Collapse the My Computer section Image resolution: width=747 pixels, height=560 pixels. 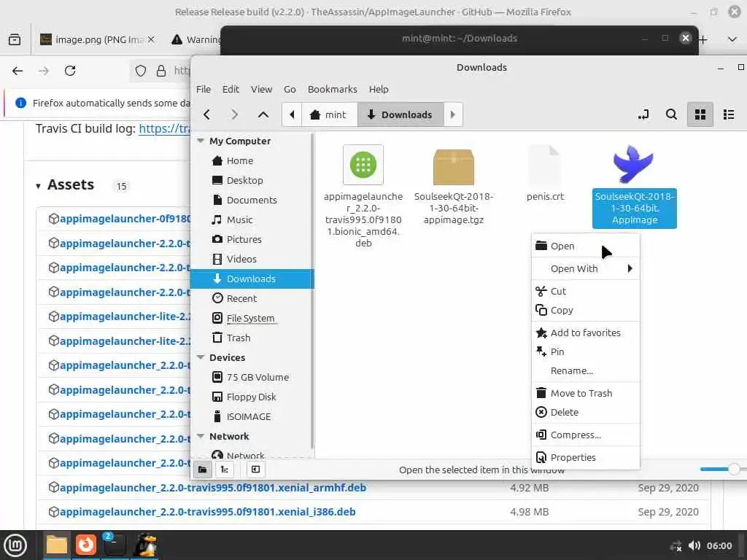(x=201, y=141)
